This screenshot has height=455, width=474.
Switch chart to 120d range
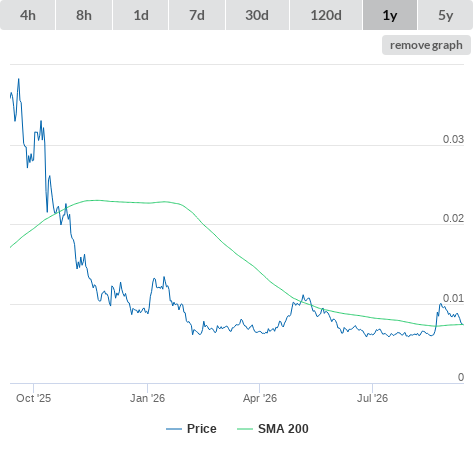coord(326,15)
